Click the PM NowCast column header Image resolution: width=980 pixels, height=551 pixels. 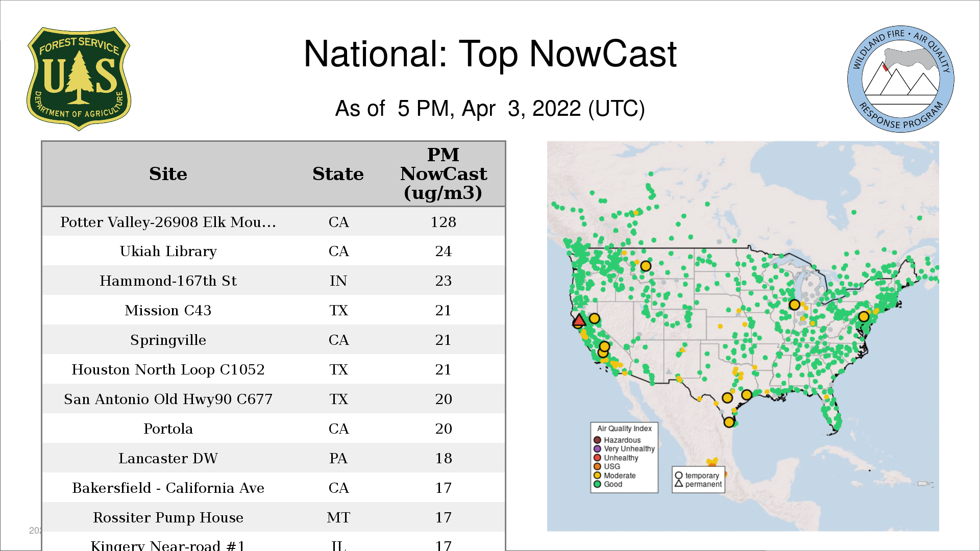(x=443, y=174)
